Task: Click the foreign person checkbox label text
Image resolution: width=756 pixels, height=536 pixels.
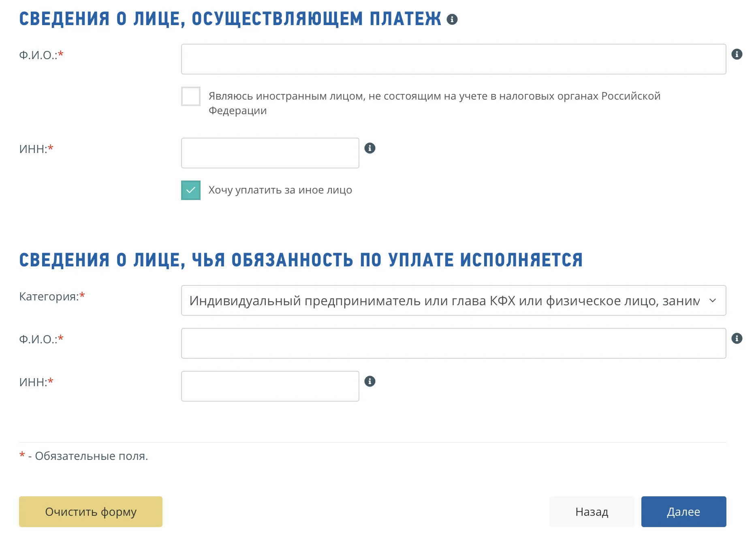Action: point(434,96)
